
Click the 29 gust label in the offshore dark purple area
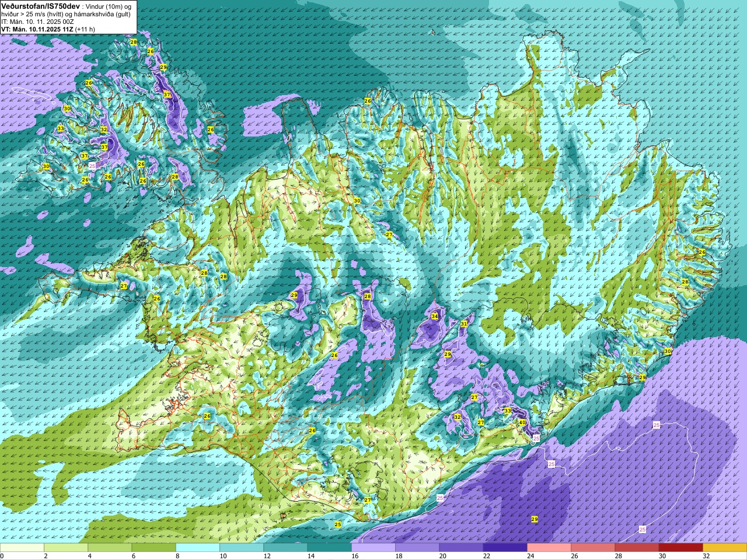(535, 519)
